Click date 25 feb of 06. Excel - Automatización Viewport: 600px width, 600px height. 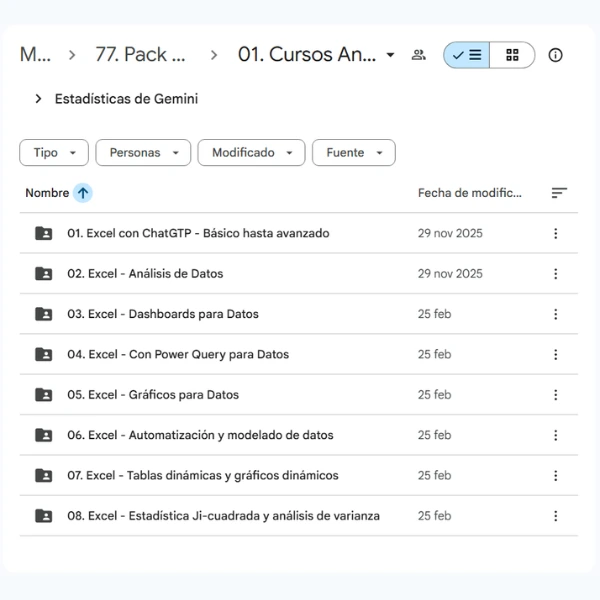(x=434, y=435)
